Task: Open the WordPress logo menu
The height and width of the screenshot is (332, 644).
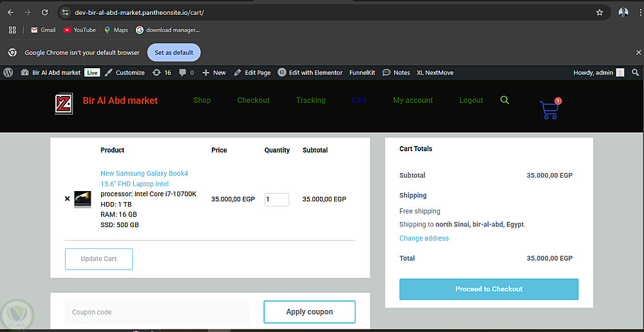Action: pyautogui.click(x=8, y=73)
